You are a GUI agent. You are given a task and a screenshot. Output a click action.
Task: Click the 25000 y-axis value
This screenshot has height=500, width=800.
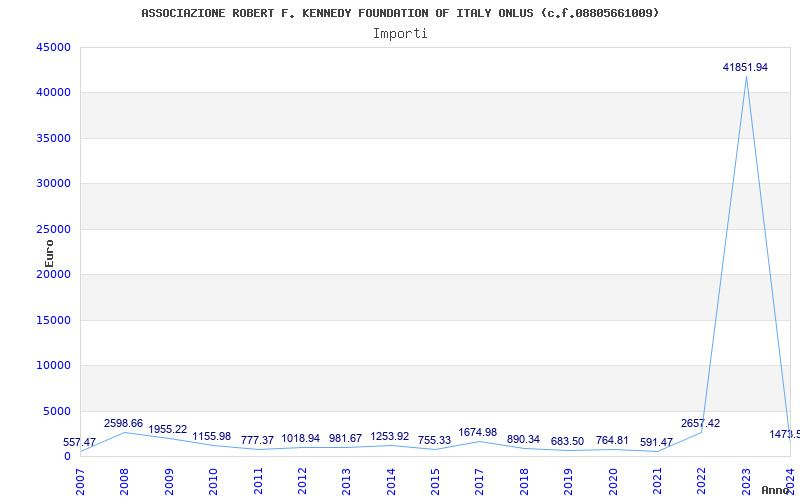(x=54, y=229)
